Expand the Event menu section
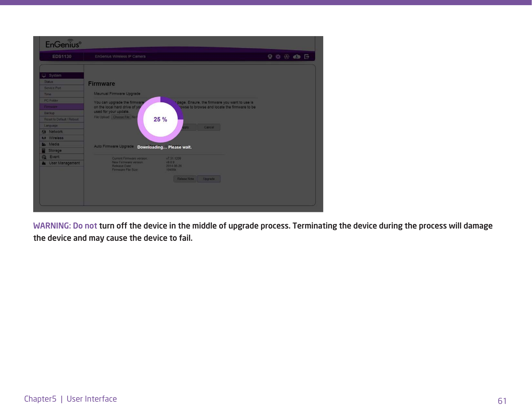This screenshot has height=411, width=532. tap(62, 157)
